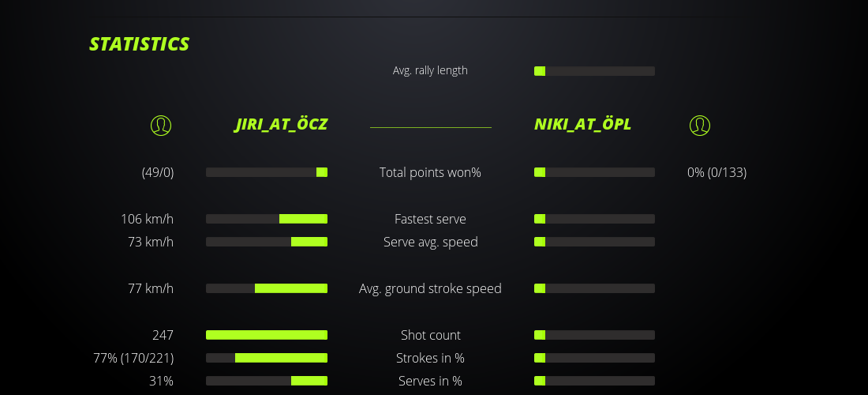This screenshot has height=395, width=868.
Task: Click the 0% (0/133) points value
Action: 716,172
